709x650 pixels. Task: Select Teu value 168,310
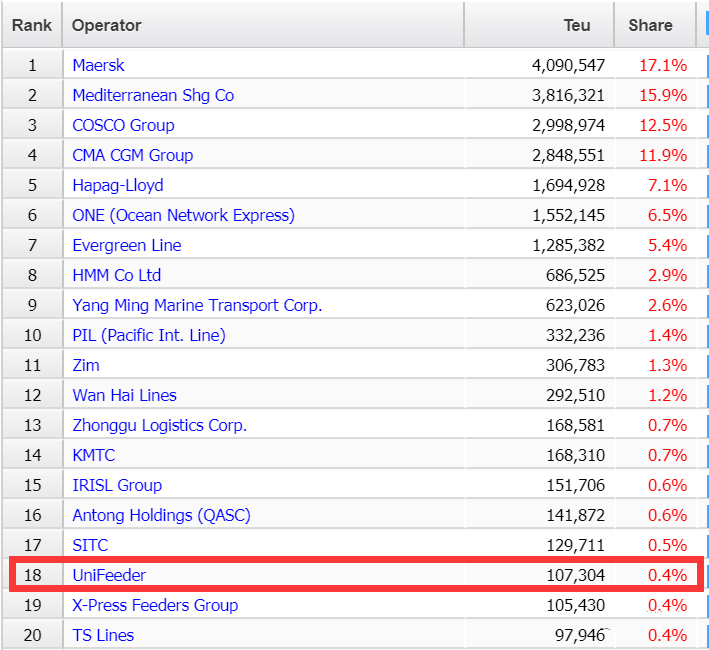pyautogui.click(x=575, y=455)
